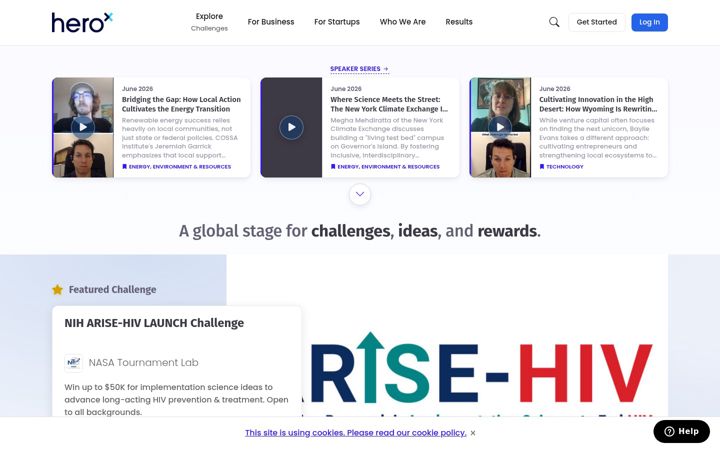Viewport: 720px width, 450px height.
Task: Click 'Renewable energy success relies' summary text
Action: (180, 138)
